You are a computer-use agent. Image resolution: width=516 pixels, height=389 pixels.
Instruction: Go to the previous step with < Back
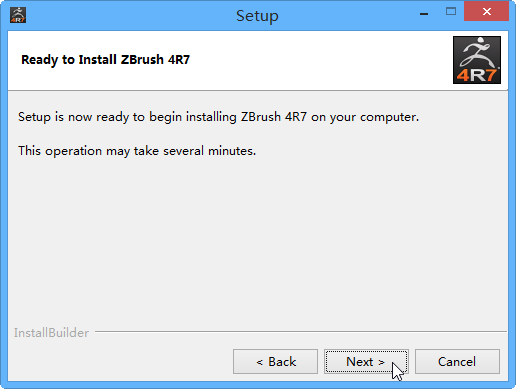[275, 362]
